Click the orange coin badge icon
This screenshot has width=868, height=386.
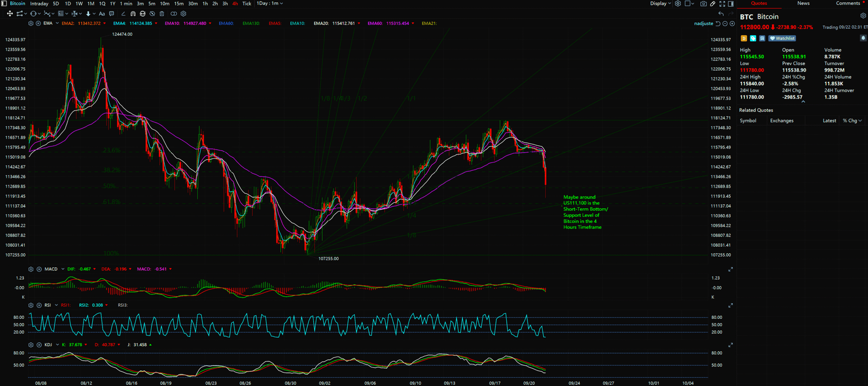744,38
